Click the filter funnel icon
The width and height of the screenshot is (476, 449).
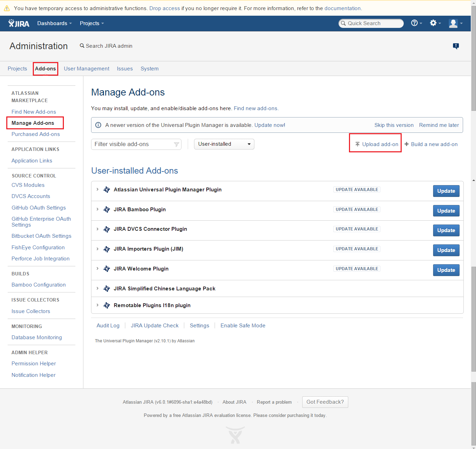coord(177,144)
